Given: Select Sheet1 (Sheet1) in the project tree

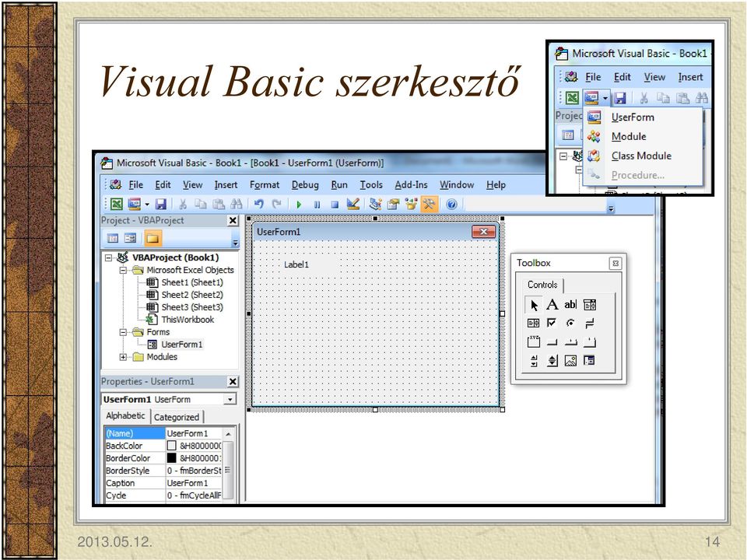Looking at the screenshot, I should coord(192,282).
